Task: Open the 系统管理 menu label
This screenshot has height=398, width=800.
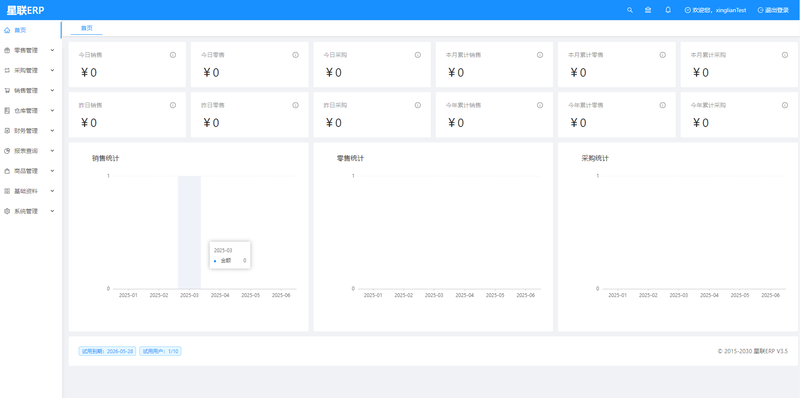Action: (x=26, y=211)
